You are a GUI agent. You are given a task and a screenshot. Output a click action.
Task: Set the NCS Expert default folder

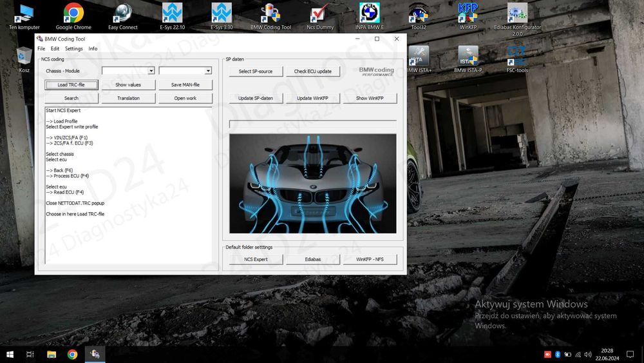tap(256, 259)
